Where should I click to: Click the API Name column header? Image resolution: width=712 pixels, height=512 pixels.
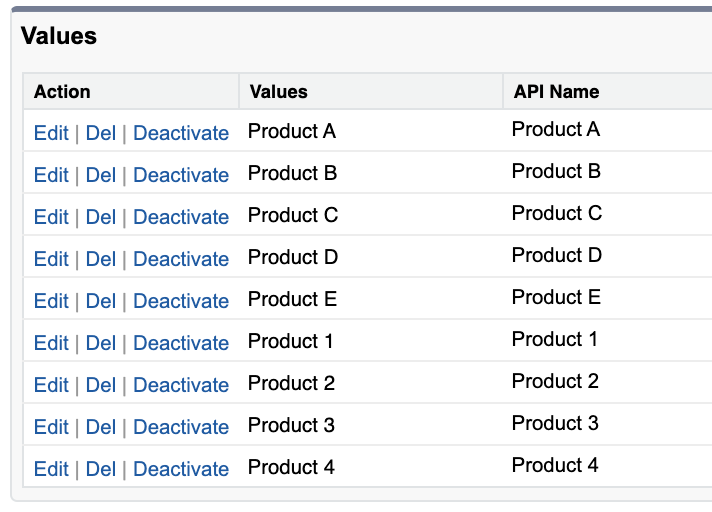tap(556, 92)
